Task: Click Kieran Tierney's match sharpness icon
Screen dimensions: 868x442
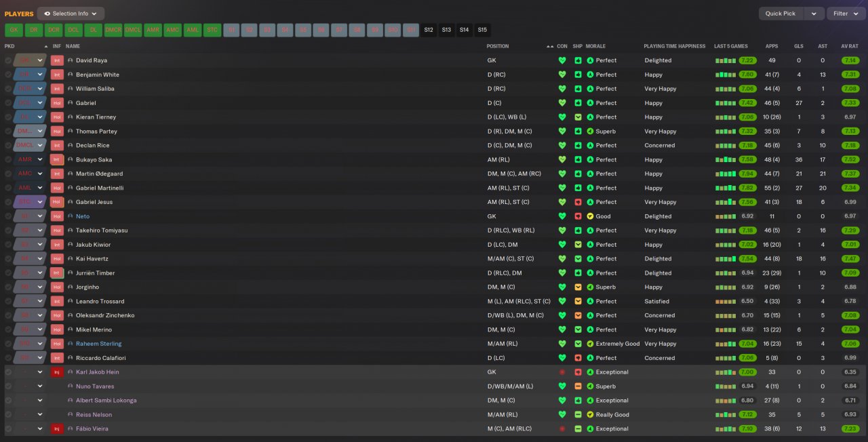Action: (578, 117)
